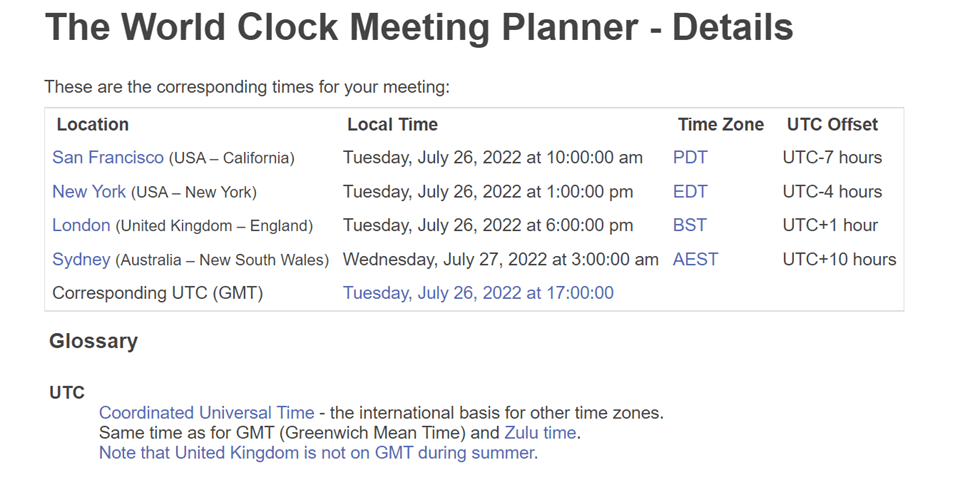Click the New York city link
The image size is (975, 485).
[89, 192]
